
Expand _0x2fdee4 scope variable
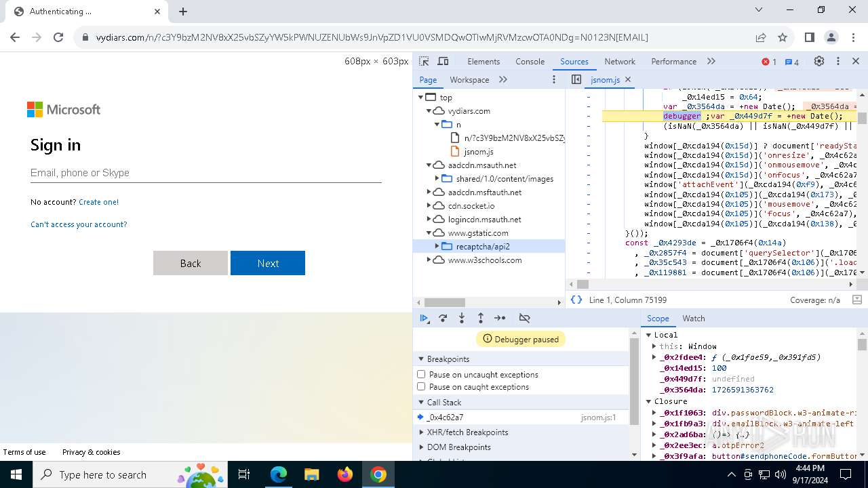pyautogui.click(x=654, y=357)
